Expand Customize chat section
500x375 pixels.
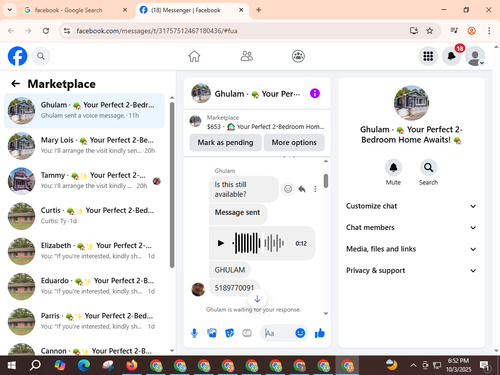pos(411,206)
